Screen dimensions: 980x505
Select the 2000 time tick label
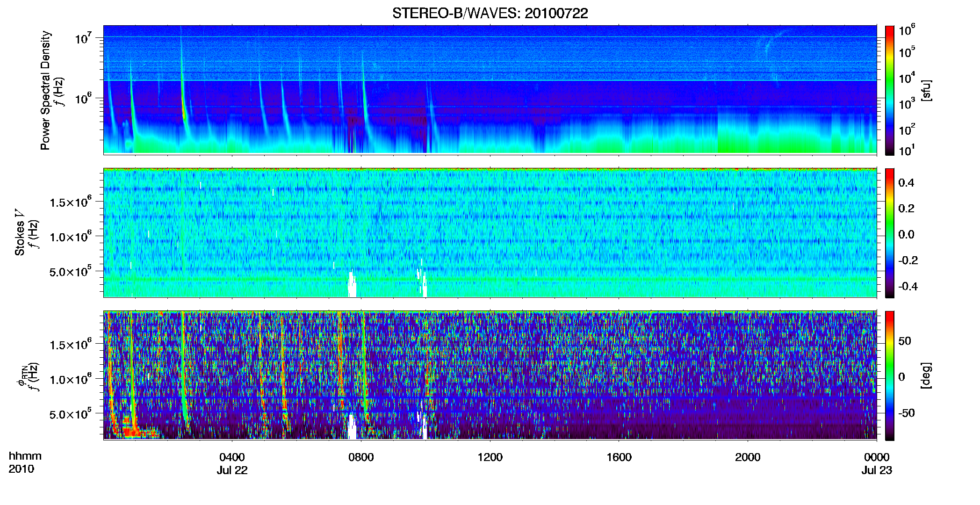748,457
